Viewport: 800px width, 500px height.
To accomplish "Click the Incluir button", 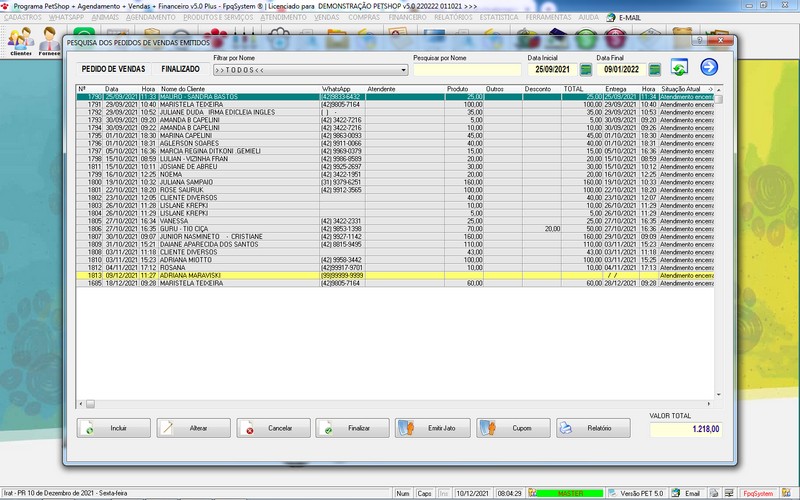I will pyautogui.click(x=114, y=428).
